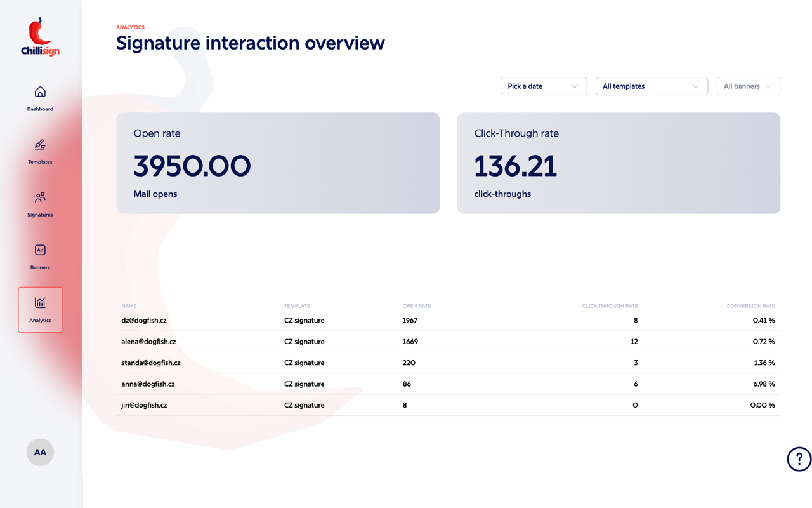Click the Open Rate column header
The height and width of the screenshot is (508, 812).
click(x=416, y=306)
